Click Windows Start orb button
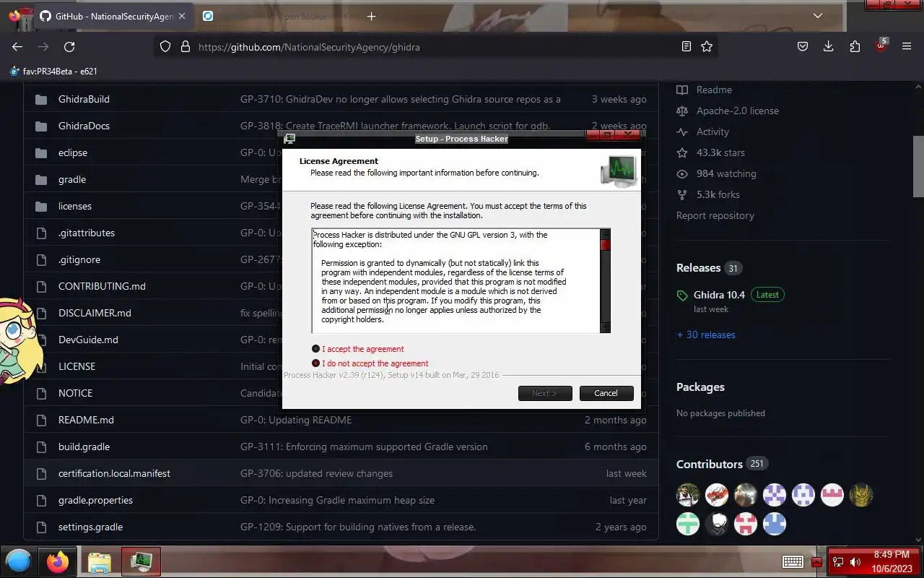Image resolution: width=924 pixels, height=578 pixels. click(19, 561)
